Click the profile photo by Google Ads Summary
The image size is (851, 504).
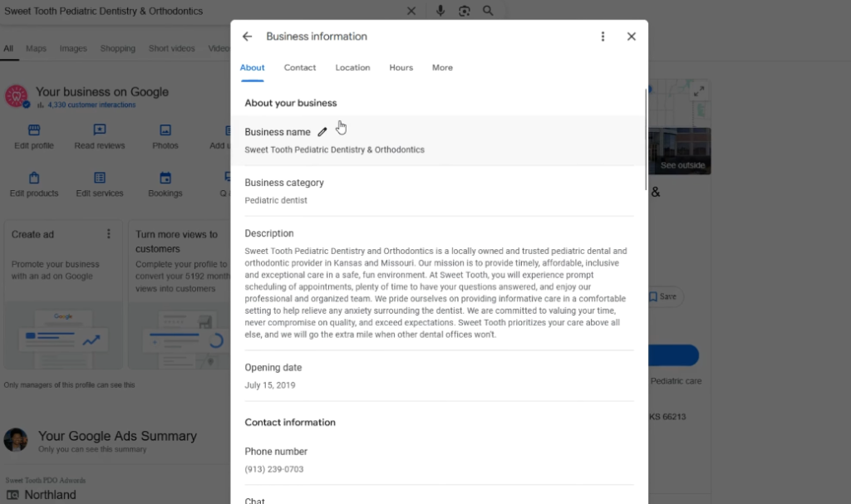(15, 440)
